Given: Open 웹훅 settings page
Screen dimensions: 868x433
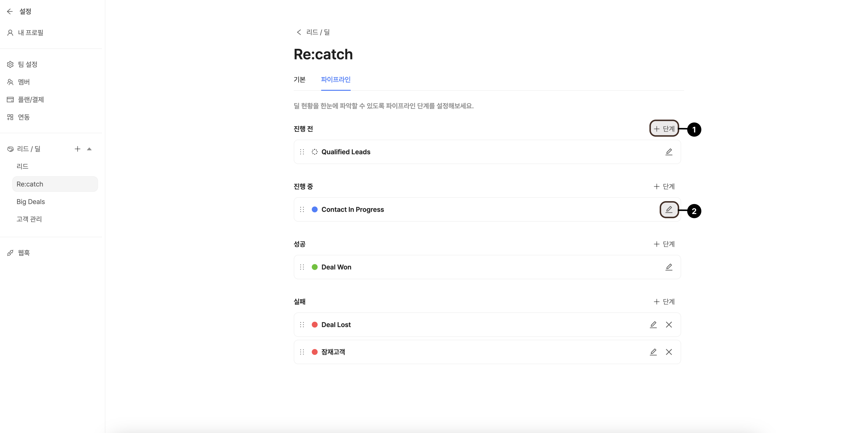Looking at the screenshot, I should tap(24, 253).
